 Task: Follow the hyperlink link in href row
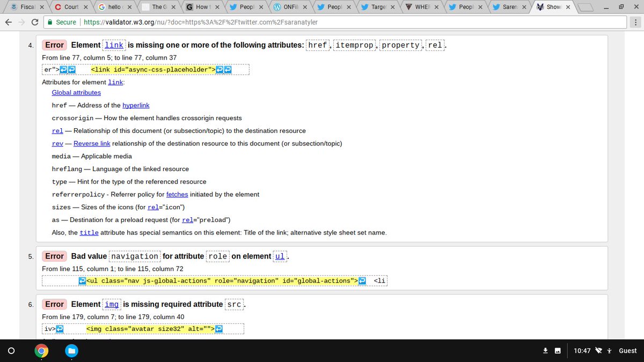pos(136,105)
